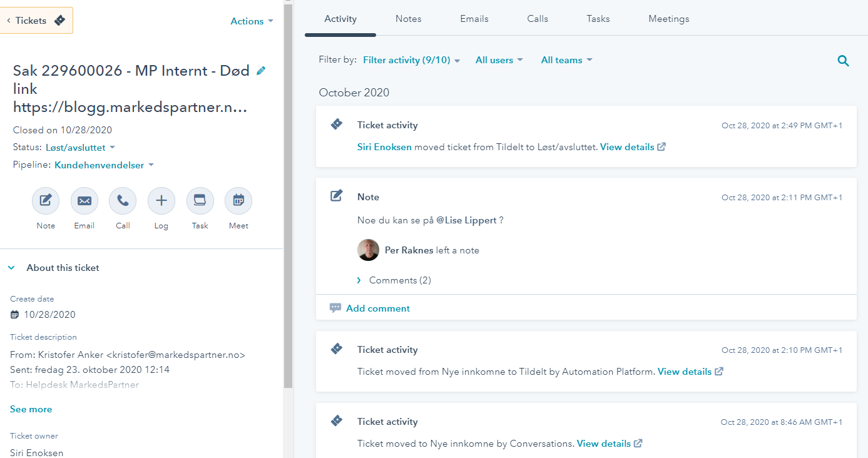868x458 pixels.
Task: Collapse the About this ticket section
Action: coord(11,268)
